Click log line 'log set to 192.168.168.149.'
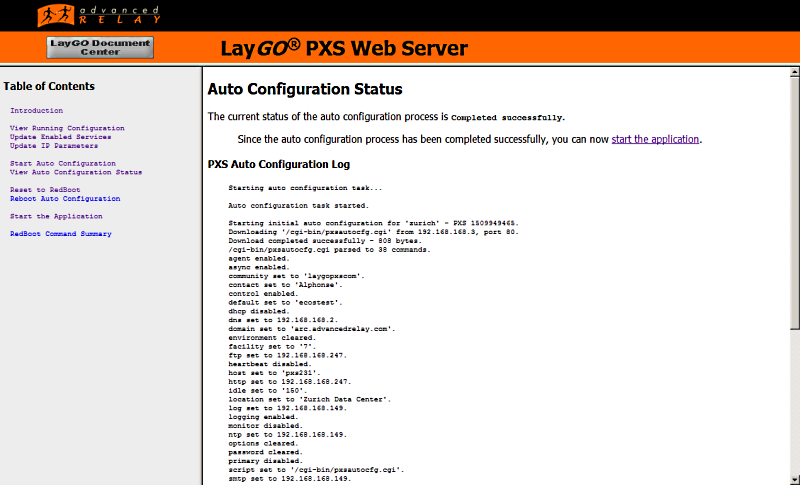 pos(288,408)
